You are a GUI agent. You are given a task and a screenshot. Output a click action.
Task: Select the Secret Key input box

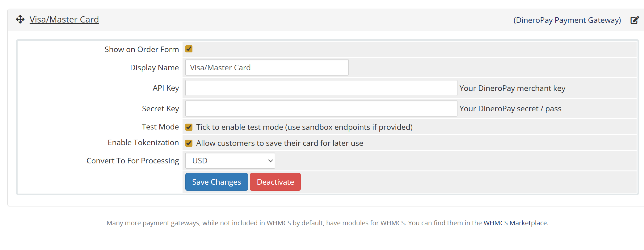(321, 109)
